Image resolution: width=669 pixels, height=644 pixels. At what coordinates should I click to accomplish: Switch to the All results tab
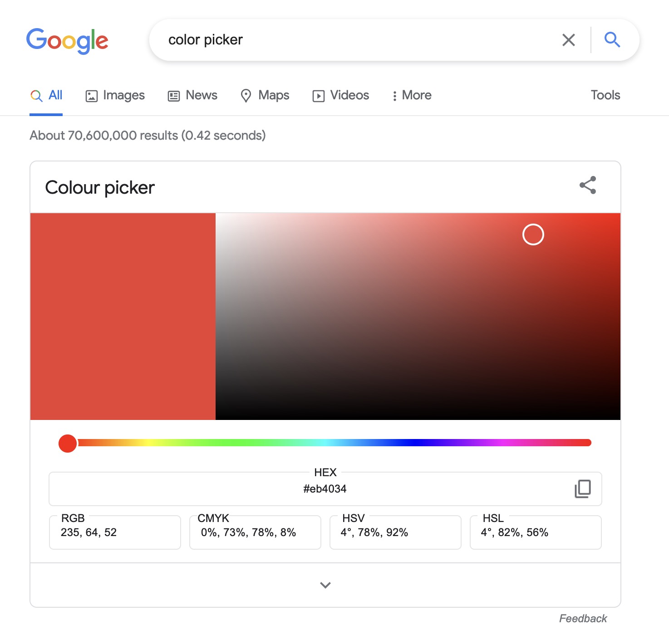(46, 95)
